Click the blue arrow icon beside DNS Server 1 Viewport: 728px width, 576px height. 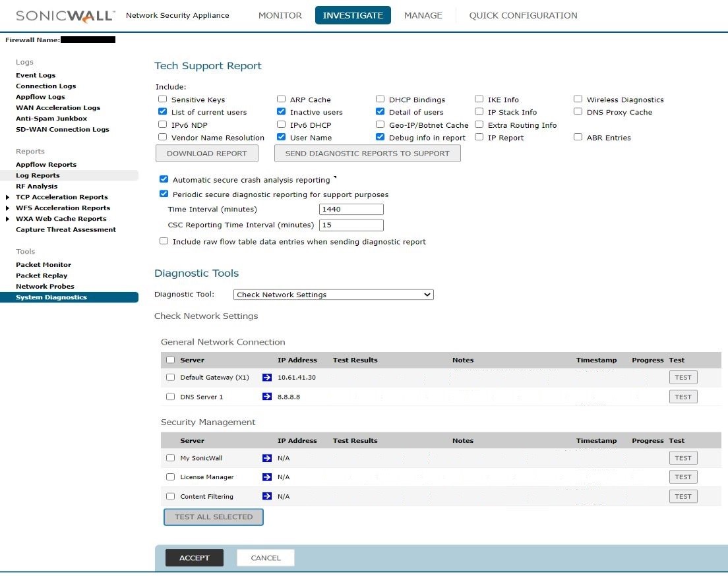point(266,397)
